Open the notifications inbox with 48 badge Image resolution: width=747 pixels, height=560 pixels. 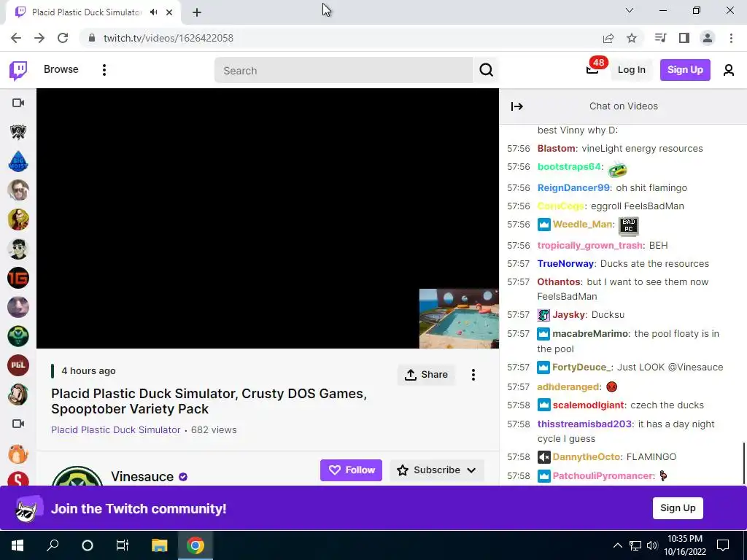[x=592, y=69]
